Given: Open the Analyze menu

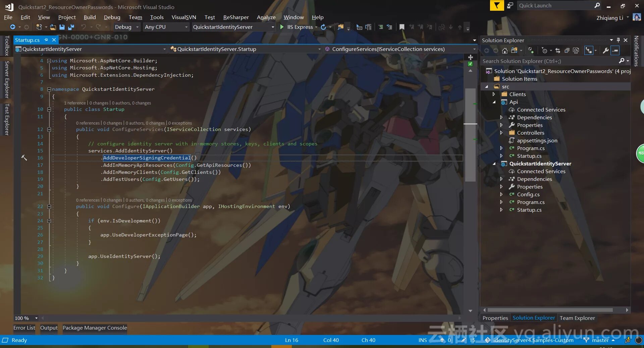Looking at the screenshot, I should [x=266, y=17].
